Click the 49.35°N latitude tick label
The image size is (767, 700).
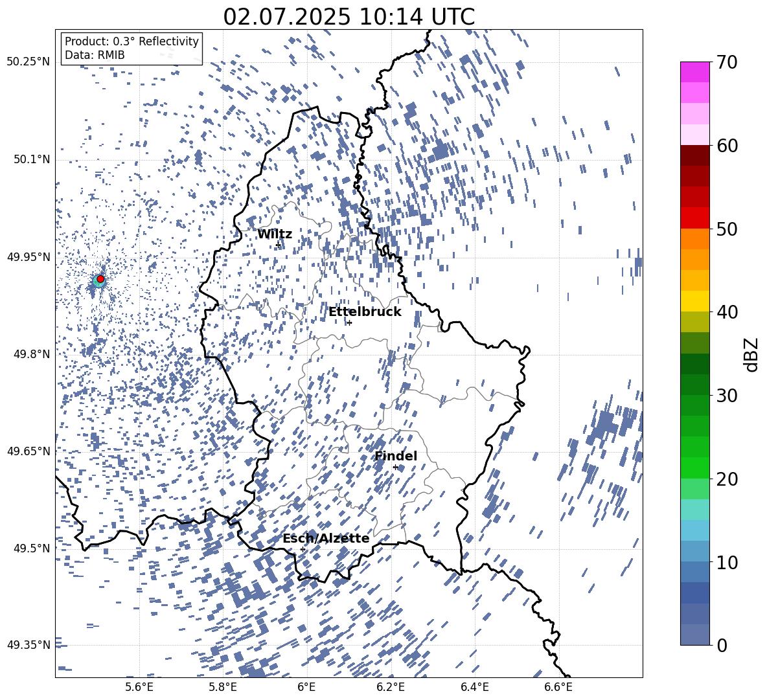click(x=29, y=645)
